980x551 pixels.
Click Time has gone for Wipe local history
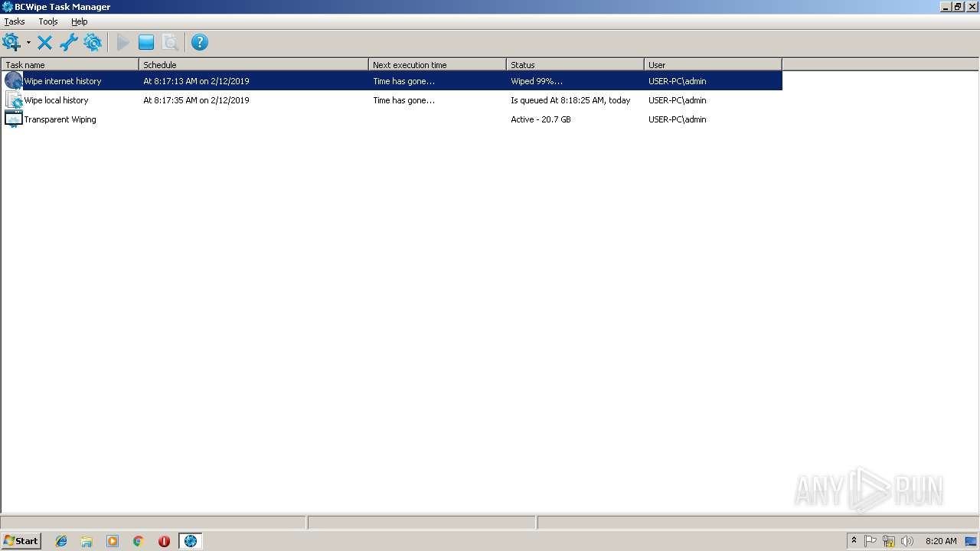403,100
